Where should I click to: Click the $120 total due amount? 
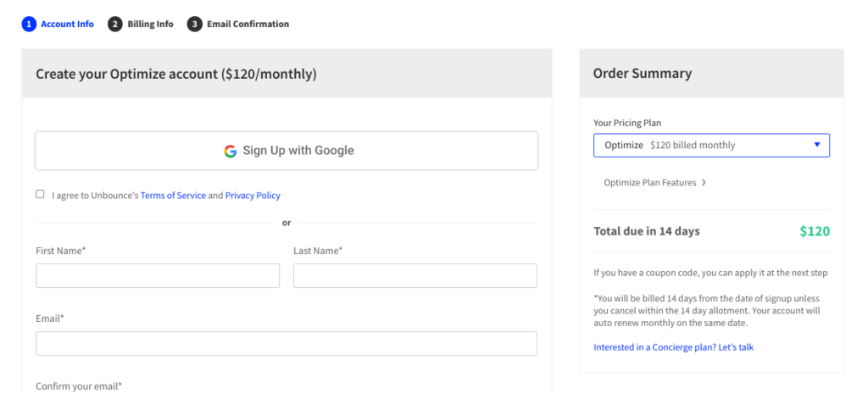click(815, 231)
